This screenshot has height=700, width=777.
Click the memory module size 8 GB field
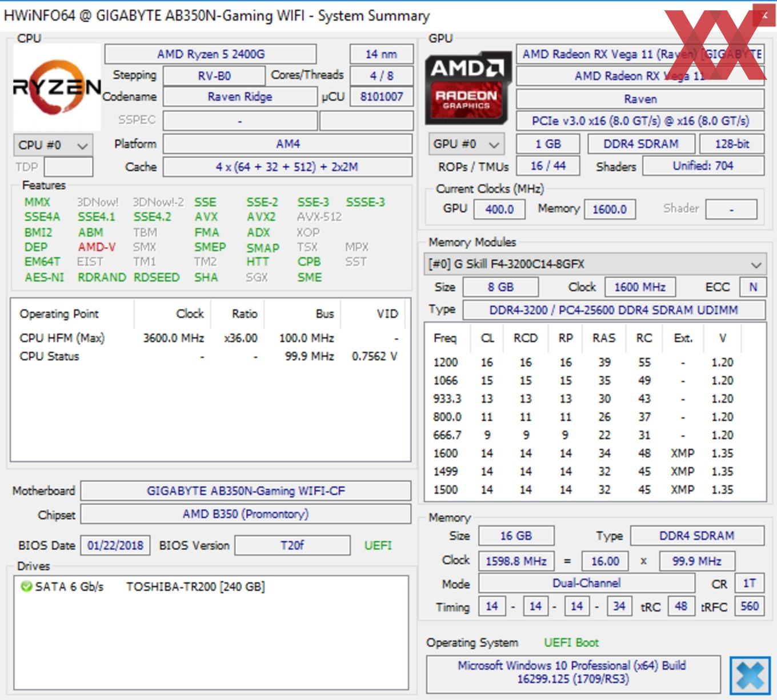pyautogui.click(x=500, y=287)
